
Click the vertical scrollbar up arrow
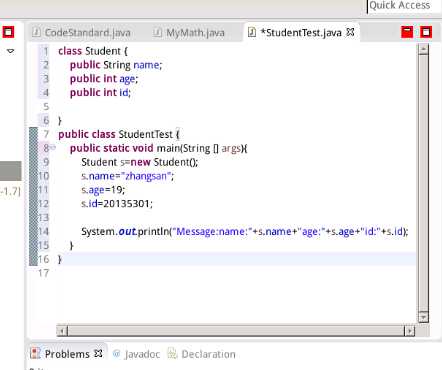tap(423, 49)
